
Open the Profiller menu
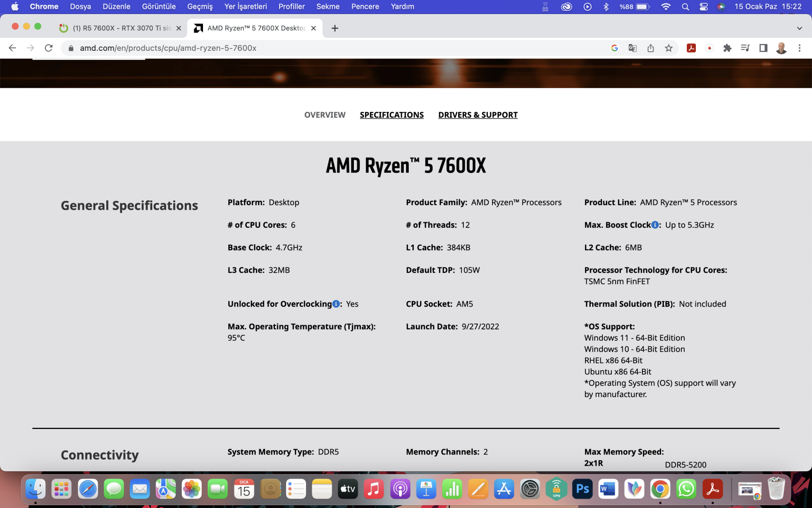click(x=291, y=7)
